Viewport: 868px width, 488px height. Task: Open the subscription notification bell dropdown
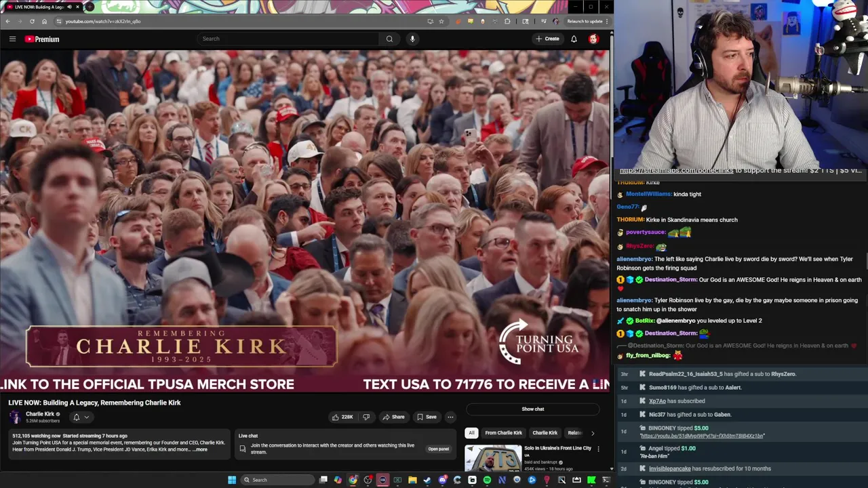[x=80, y=418]
